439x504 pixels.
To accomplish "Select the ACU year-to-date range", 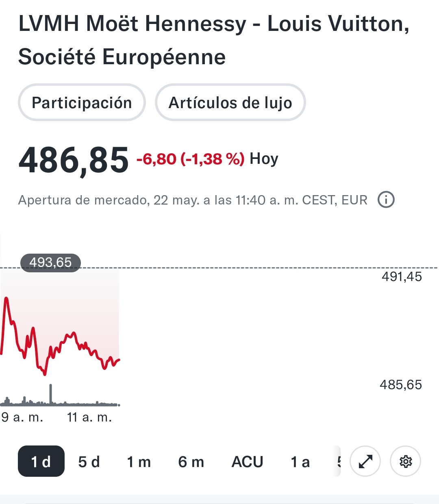I will click(247, 462).
